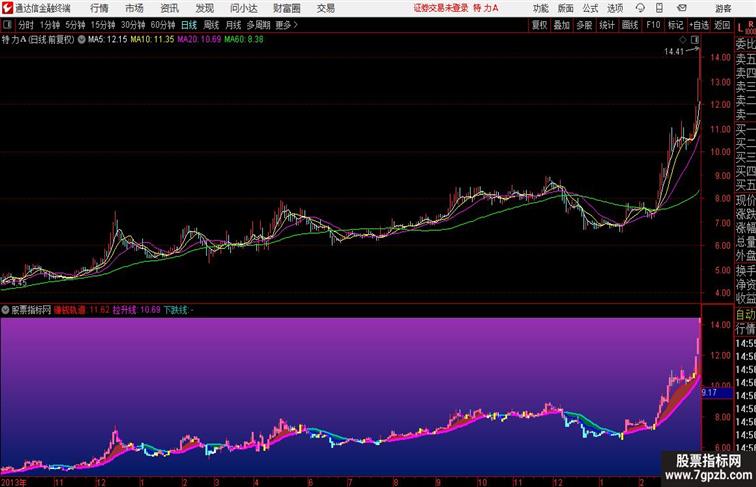This screenshot has height=487, width=756.
Task: Click the MA20: 10.69 indicator label
Action: [199, 40]
